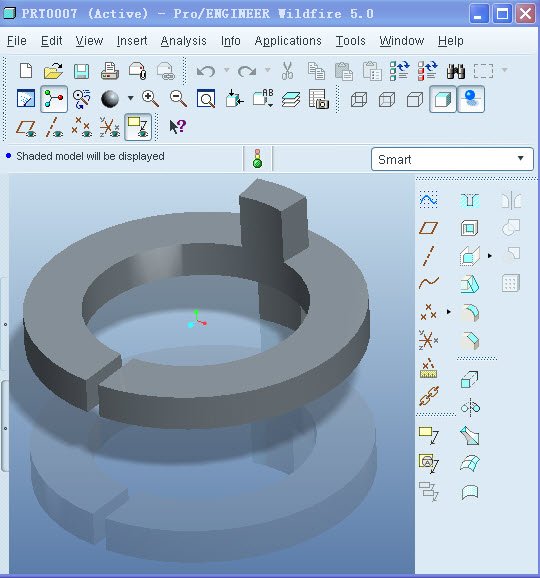
Task: Open the Layers tool
Action: [x=291, y=99]
